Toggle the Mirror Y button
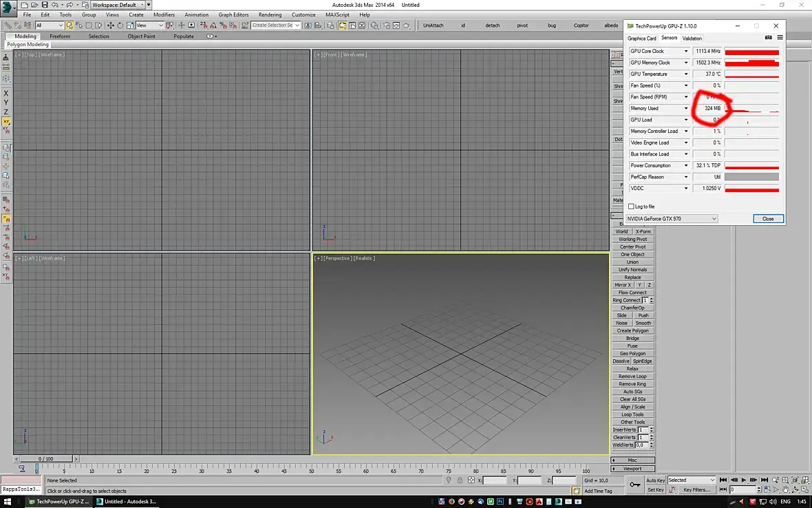Image resolution: width=812 pixels, height=508 pixels. click(639, 285)
